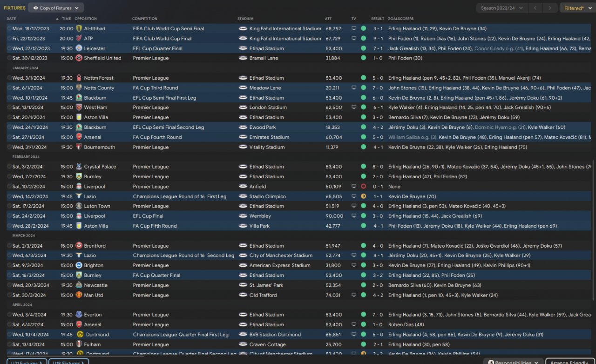Toggle selection circle for Mon, 18/12/2023 fixture
The height and width of the screenshot is (364, 596).
pos(9,28)
